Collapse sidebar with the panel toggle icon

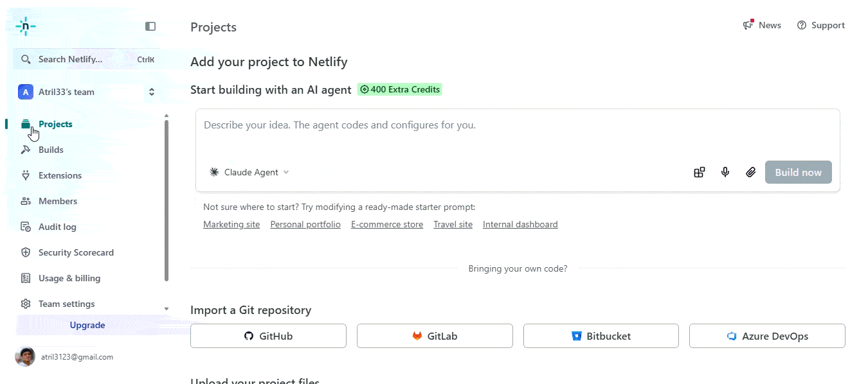(x=150, y=26)
